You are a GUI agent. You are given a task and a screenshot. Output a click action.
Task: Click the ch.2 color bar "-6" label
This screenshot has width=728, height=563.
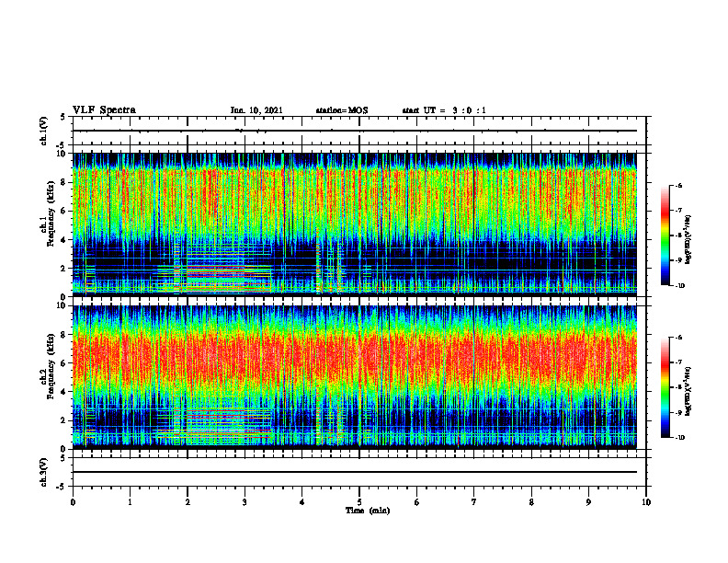678,338
